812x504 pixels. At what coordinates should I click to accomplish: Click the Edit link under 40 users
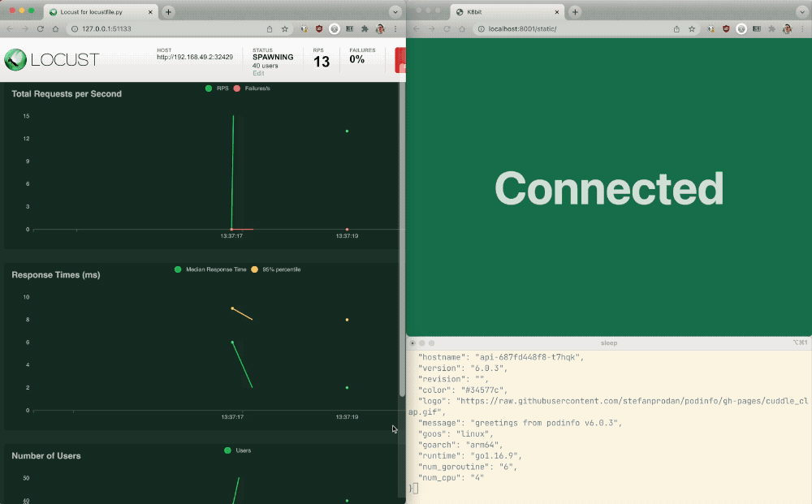click(258, 73)
